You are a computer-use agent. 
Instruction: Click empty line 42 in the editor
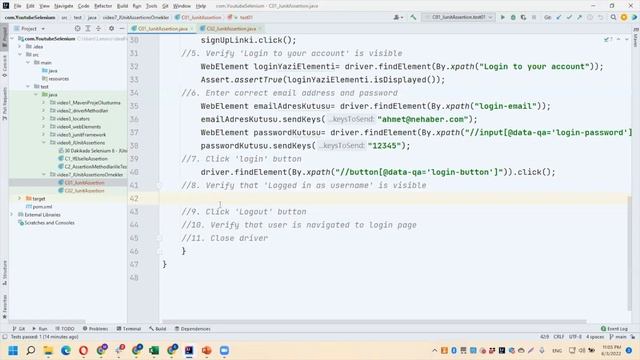[x=394, y=199]
